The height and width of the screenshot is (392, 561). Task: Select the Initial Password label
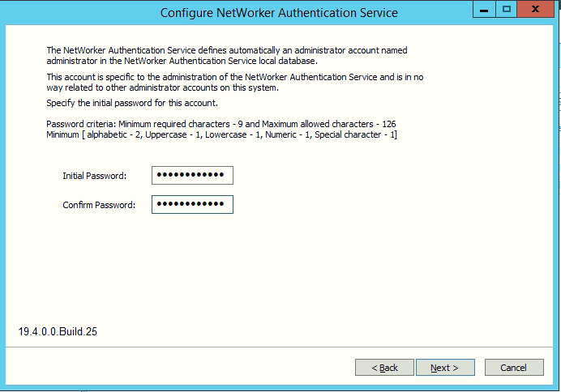point(95,176)
